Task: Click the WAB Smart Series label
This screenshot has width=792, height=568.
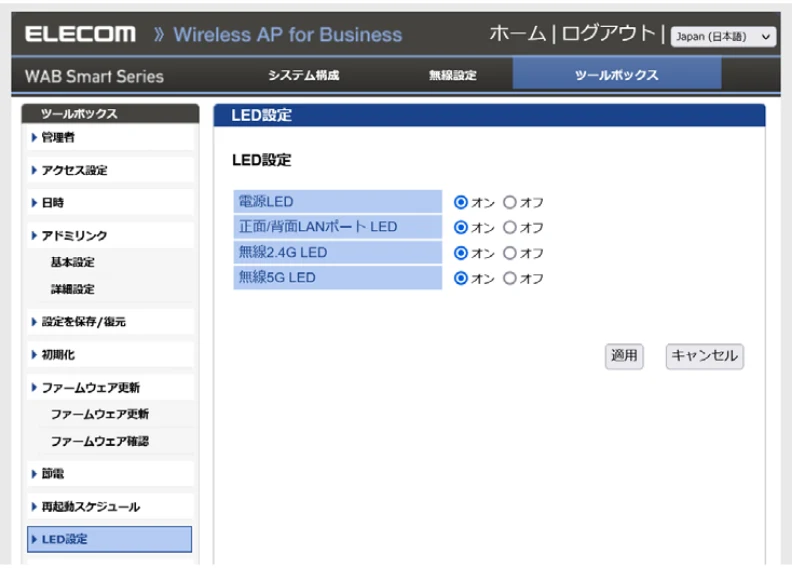Action: [94, 76]
